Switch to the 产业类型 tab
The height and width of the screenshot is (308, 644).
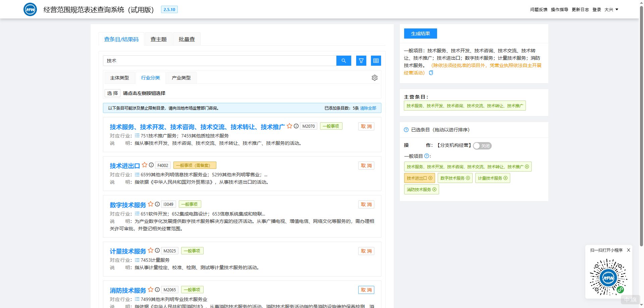click(x=181, y=77)
